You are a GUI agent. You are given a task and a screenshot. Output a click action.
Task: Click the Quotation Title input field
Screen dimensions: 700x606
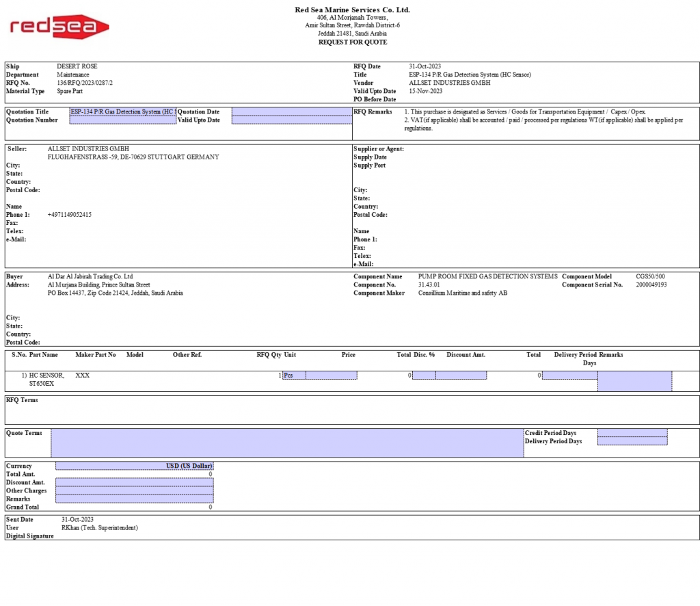click(122, 111)
